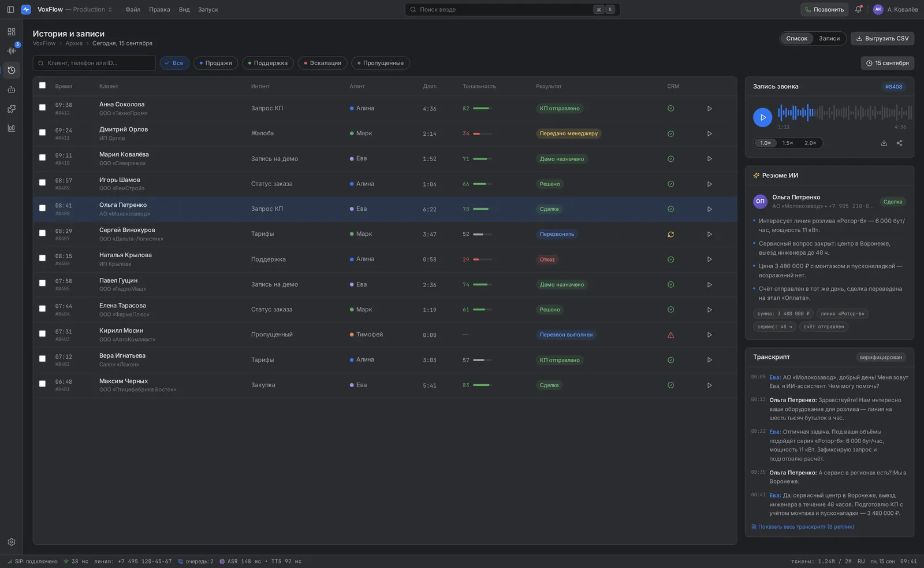Screen dimensions: 924x568
Task: Open settings gear in sidebar
Action: tap(12, 542)
